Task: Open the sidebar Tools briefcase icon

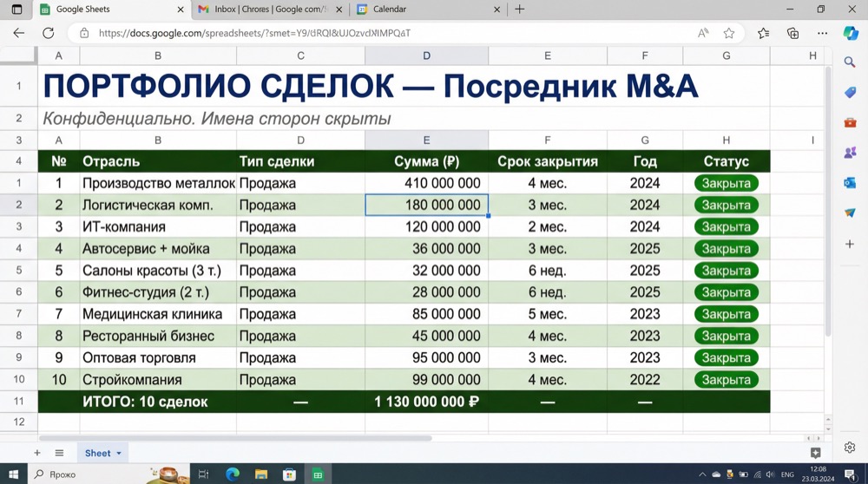Action: tap(850, 122)
